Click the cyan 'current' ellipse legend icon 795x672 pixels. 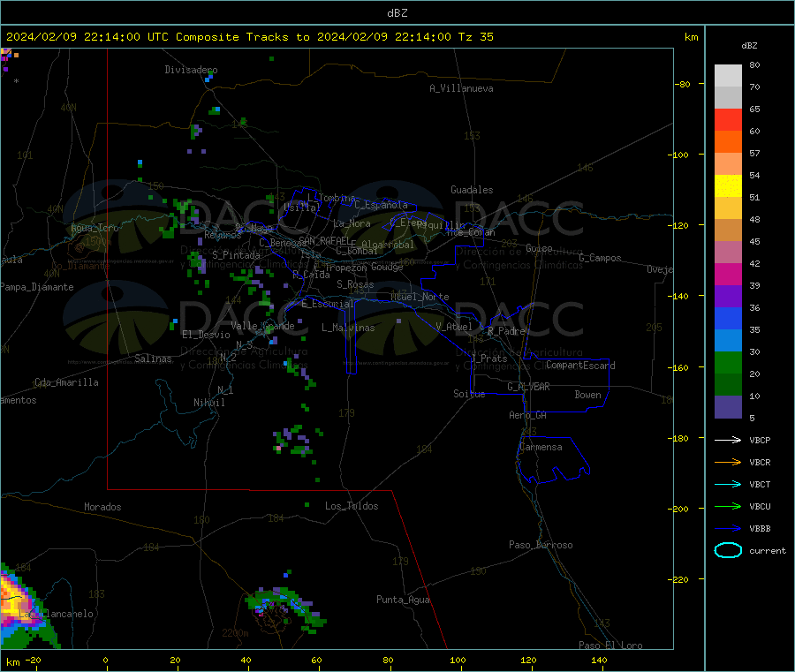tap(728, 550)
